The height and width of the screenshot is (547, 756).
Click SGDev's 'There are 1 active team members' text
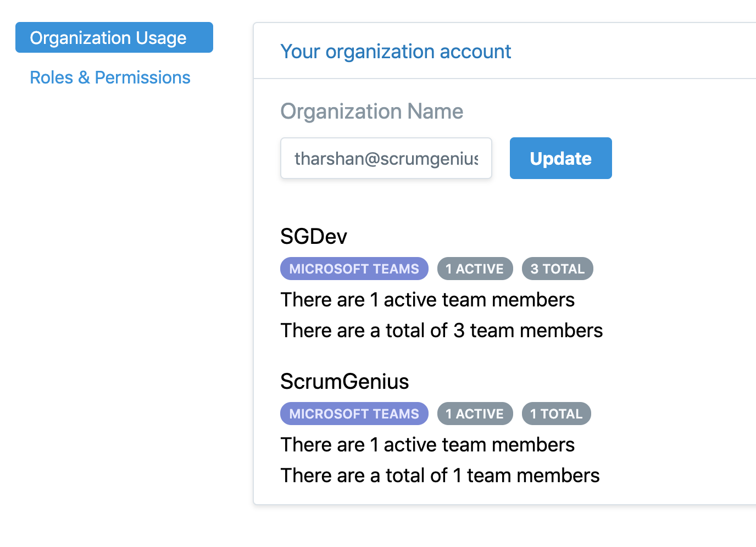point(427,300)
